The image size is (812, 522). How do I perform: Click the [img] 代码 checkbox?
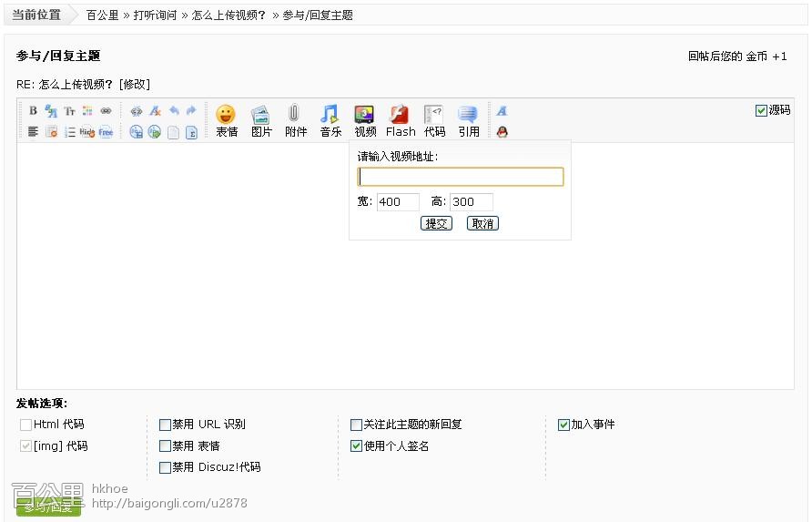tap(25, 445)
